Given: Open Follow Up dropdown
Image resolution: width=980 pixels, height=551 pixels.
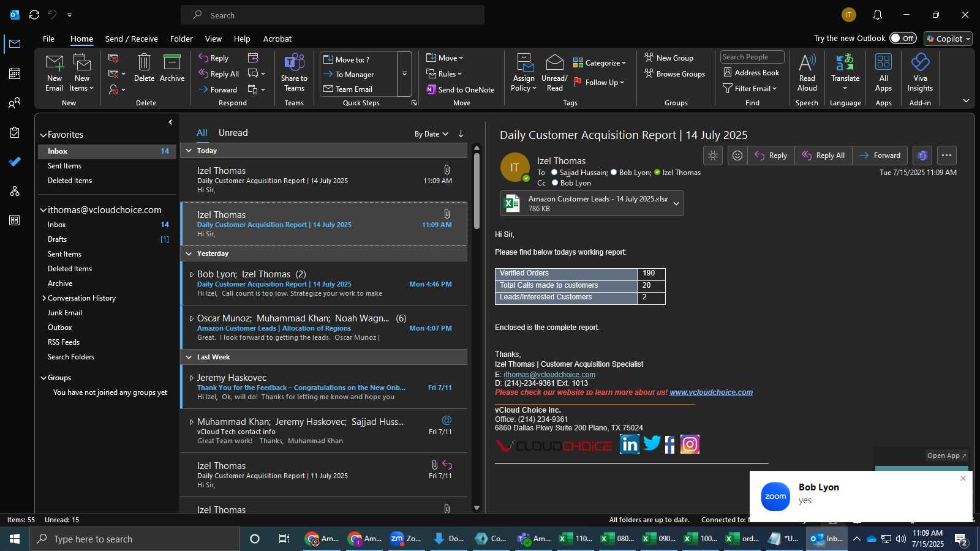Looking at the screenshot, I should (600, 83).
